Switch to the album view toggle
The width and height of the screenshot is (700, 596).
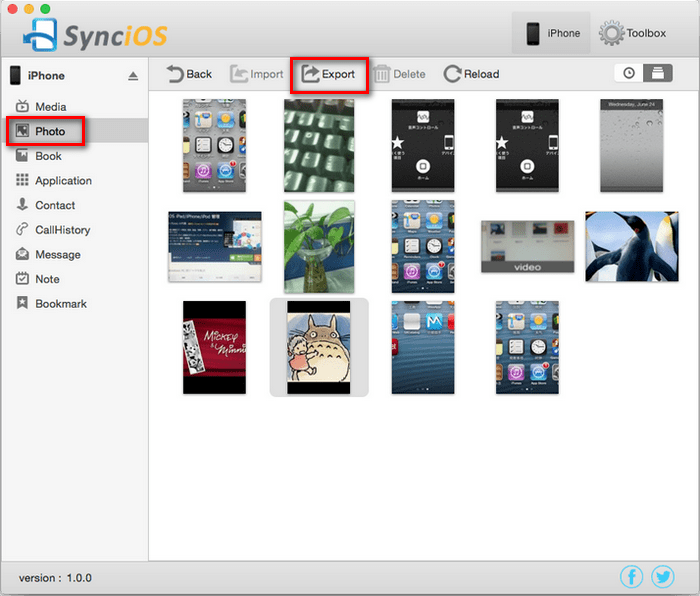point(657,73)
